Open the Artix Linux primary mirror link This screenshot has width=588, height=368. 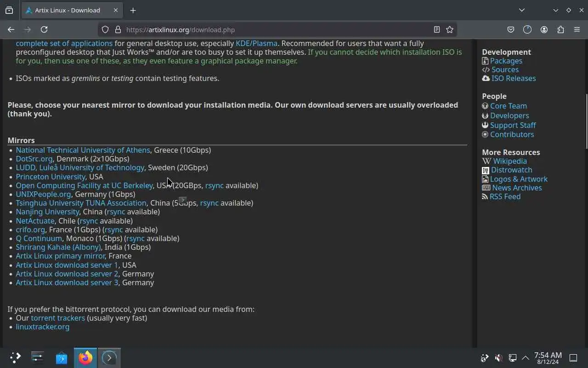coord(61,256)
